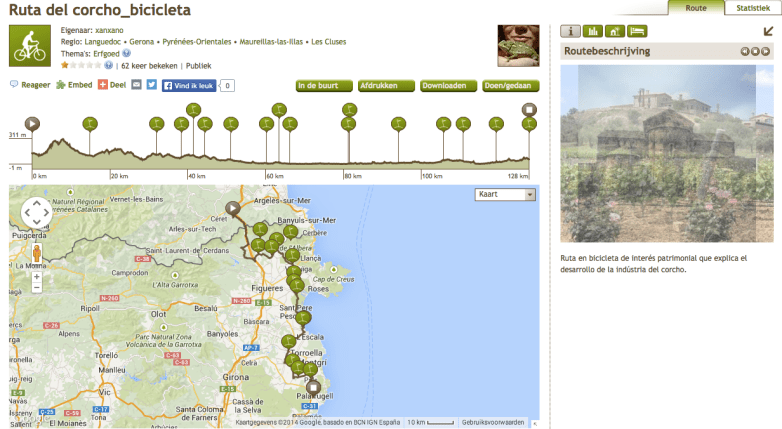Image resolution: width=782 pixels, height=429 pixels.
Task: Collapse side panel with diagonal arrow
Action: click(x=768, y=31)
